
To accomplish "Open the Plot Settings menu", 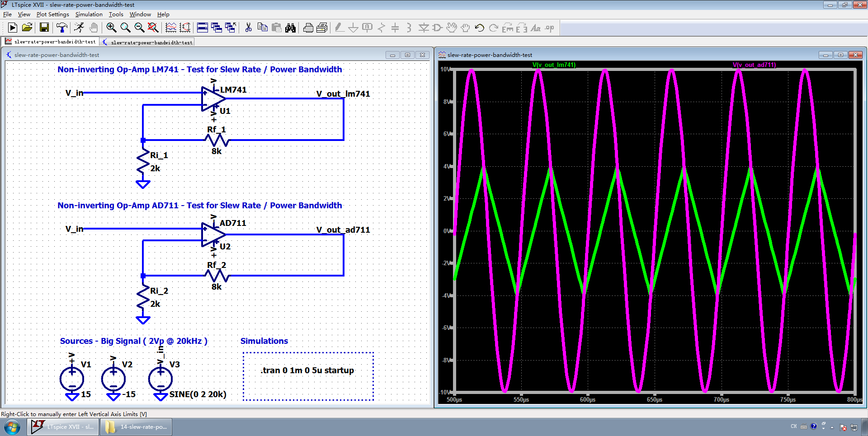I will click(52, 14).
